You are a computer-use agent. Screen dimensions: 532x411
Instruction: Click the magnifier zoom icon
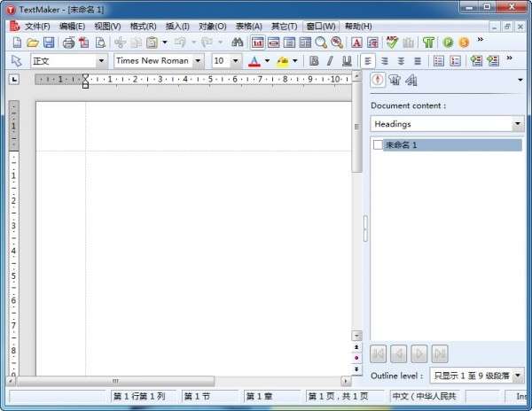(320, 43)
